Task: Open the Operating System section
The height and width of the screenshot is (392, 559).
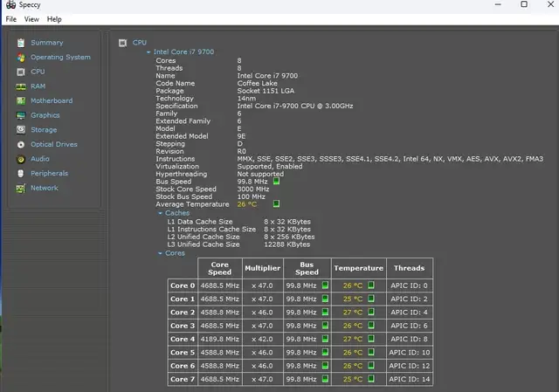Action: [x=60, y=58]
